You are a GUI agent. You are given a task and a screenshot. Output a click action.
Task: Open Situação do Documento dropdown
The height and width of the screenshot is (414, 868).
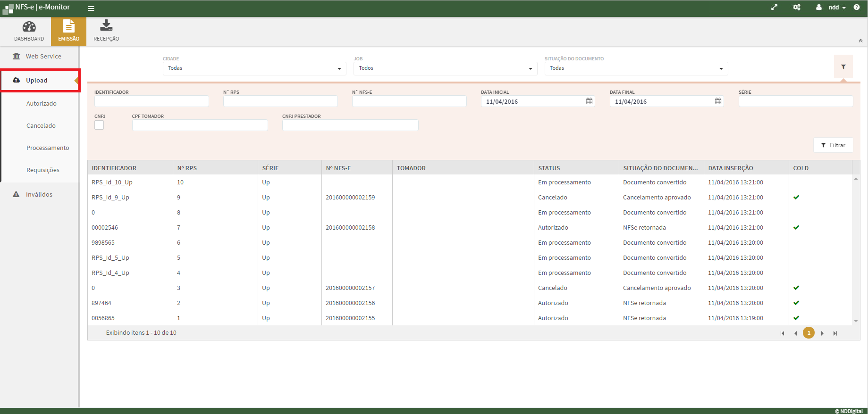636,68
